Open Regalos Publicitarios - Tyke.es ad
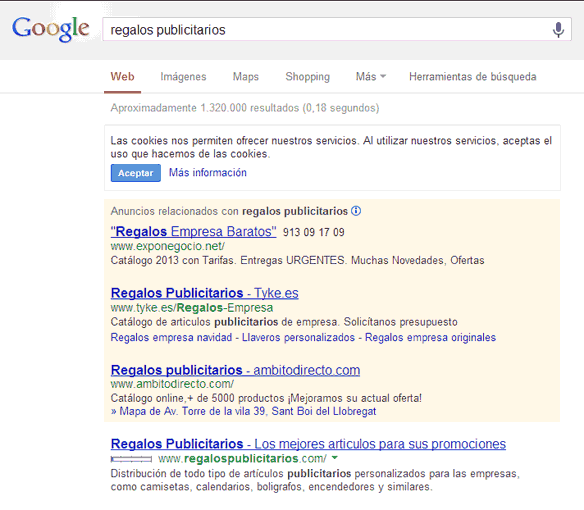The width and height of the screenshot is (584, 510). click(204, 293)
